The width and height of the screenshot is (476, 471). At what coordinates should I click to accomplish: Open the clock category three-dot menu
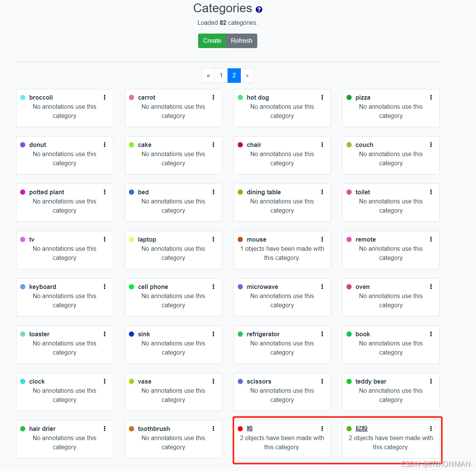pos(105,381)
